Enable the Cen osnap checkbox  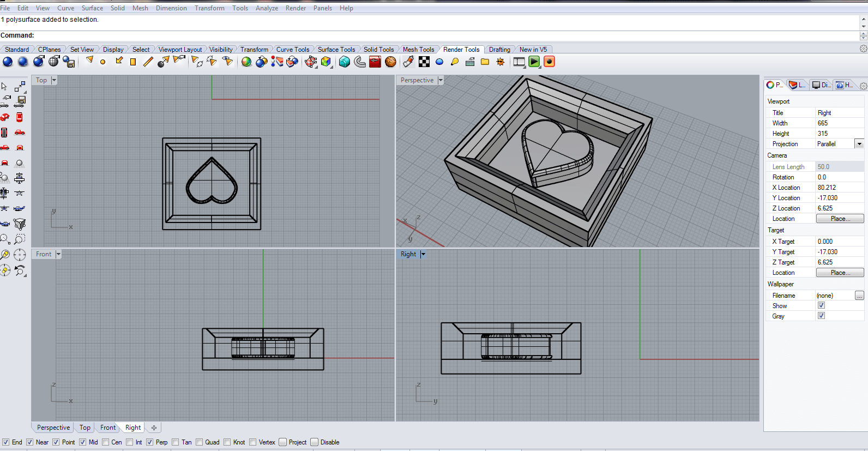click(x=105, y=442)
